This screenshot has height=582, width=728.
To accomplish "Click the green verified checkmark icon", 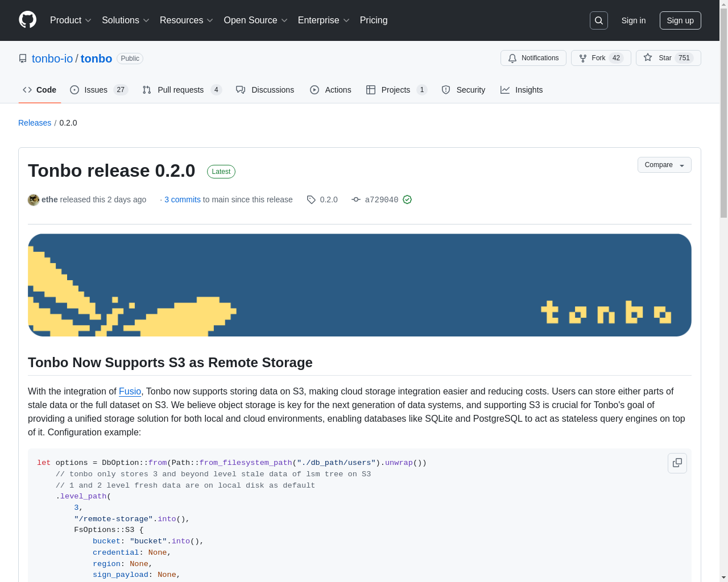I will click(x=407, y=199).
